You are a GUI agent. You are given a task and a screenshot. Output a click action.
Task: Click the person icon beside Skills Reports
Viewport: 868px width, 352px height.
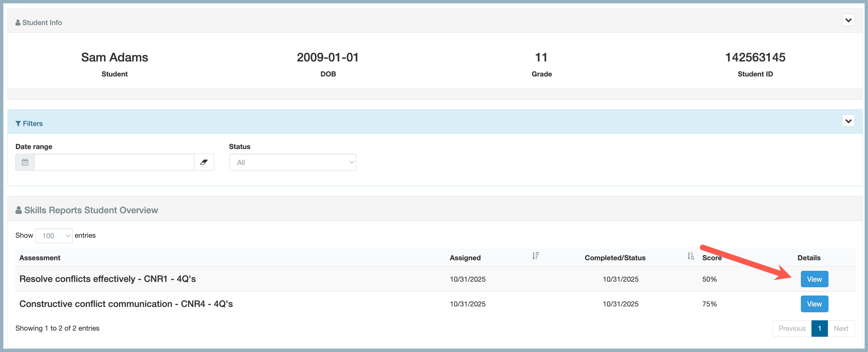pyautogui.click(x=19, y=210)
